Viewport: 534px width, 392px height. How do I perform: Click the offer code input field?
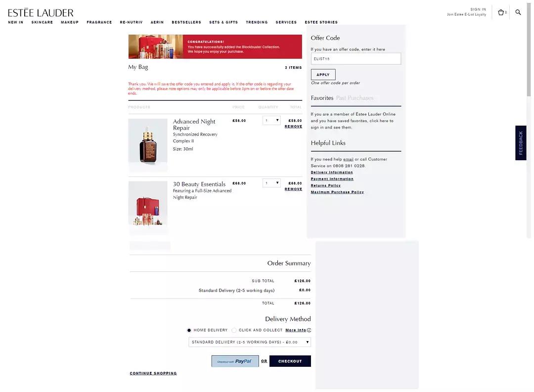356,59
